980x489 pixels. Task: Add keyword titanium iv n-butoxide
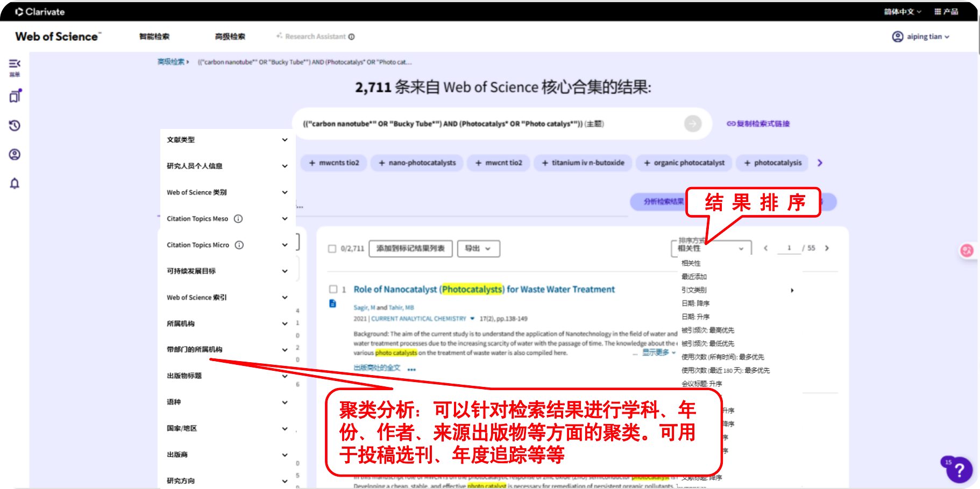(x=583, y=163)
